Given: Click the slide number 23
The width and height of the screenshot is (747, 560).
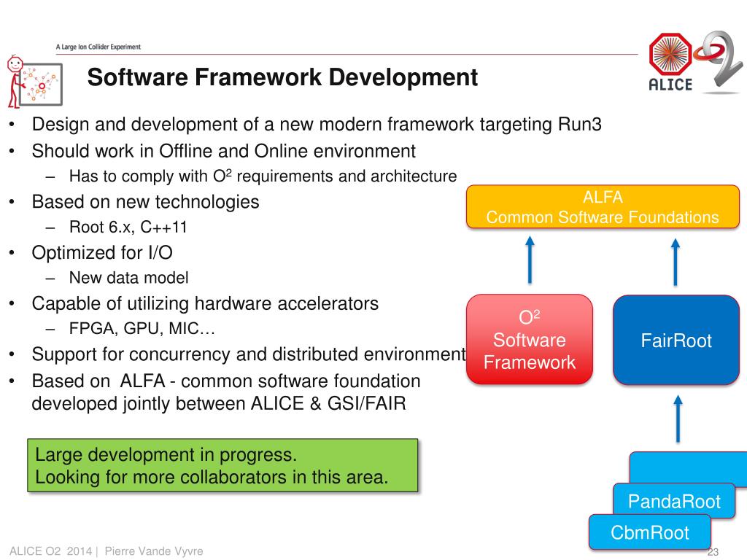Looking at the screenshot, I should pyautogui.click(x=713, y=552).
